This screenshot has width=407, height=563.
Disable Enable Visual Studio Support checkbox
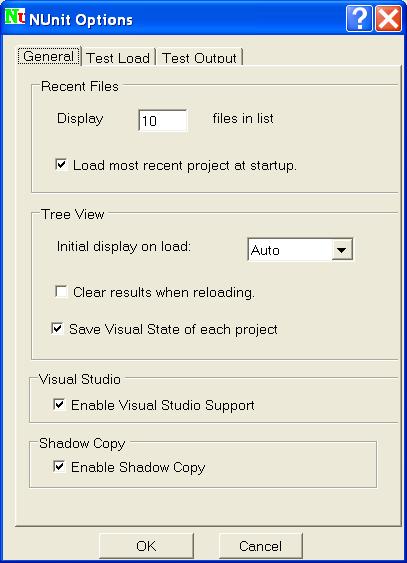click(59, 404)
